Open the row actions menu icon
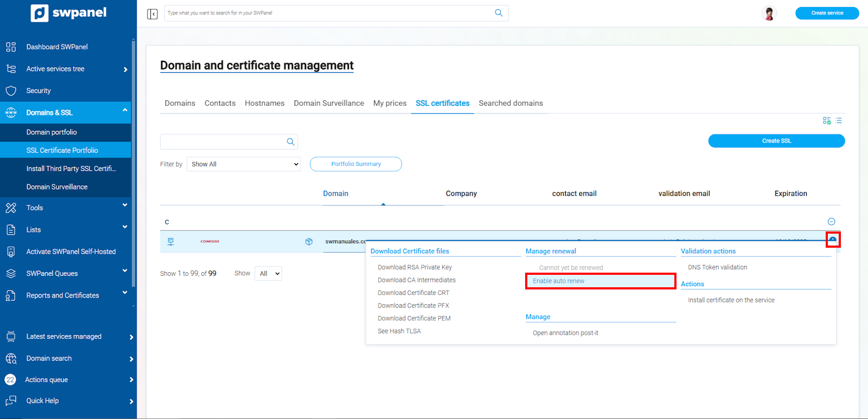Screen dimensions: 868x419 click(x=833, y=240)
